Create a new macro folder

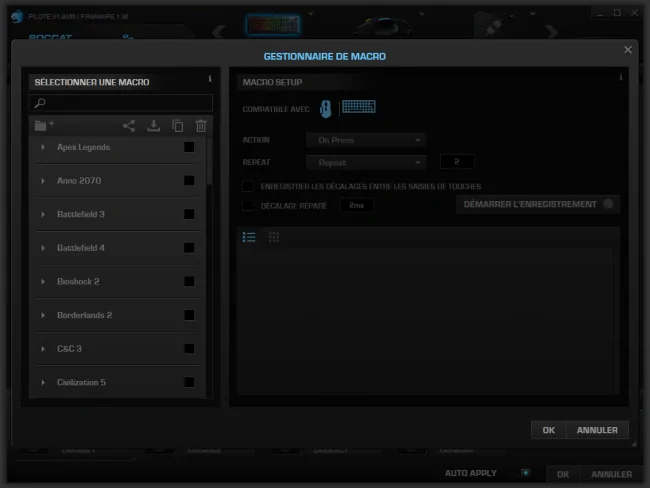(44, 125)
